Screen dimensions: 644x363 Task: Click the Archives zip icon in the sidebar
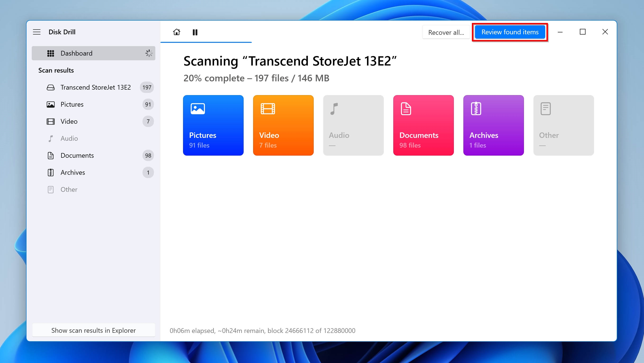(x=51, y=172)
